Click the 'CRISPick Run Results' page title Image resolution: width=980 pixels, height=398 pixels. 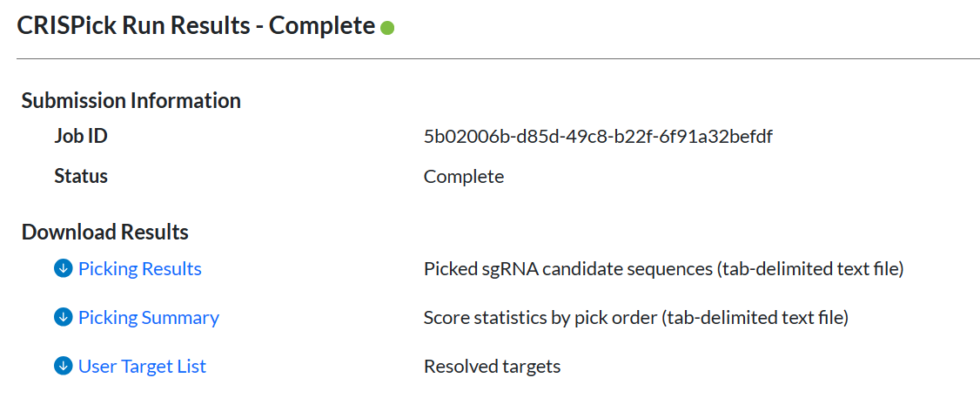pyautogui.click(x=138, y=25)
